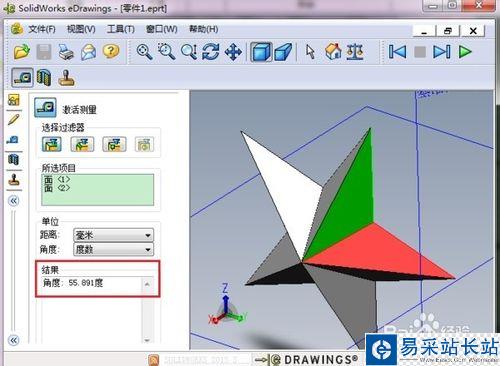Minimize the inner document window

424,31
